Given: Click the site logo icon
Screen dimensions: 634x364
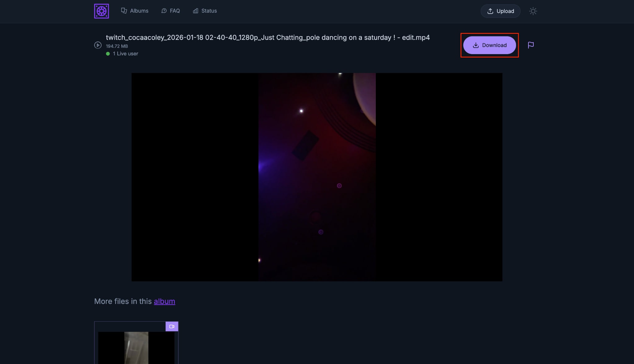Looking at the screenshot, I should (102, 11).
